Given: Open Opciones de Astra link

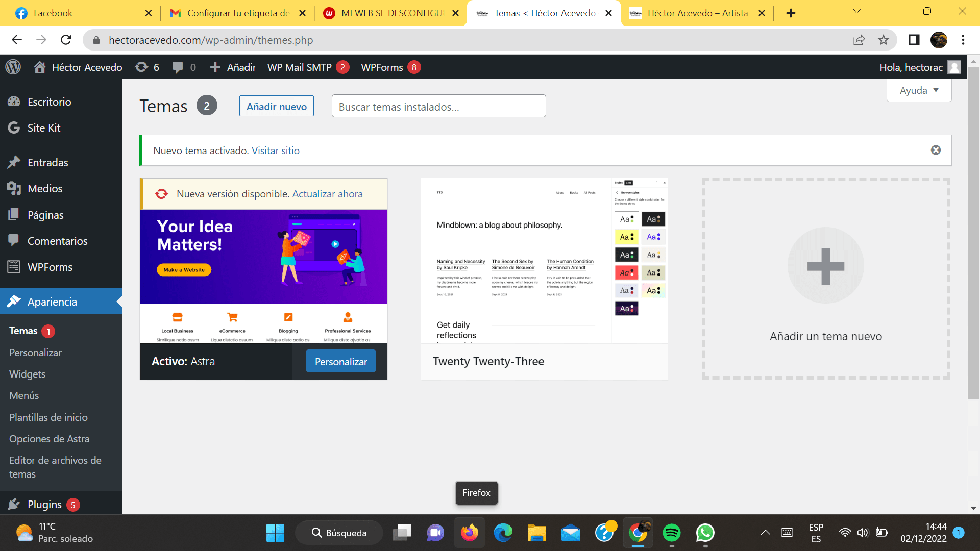Looking at the screenshot, I should [x=49, y=439].
